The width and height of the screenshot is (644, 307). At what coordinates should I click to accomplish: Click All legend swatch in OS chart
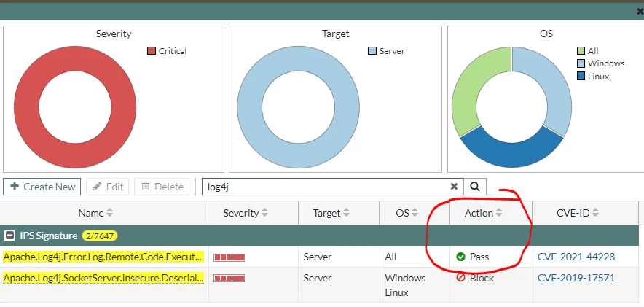click(581, 51)
